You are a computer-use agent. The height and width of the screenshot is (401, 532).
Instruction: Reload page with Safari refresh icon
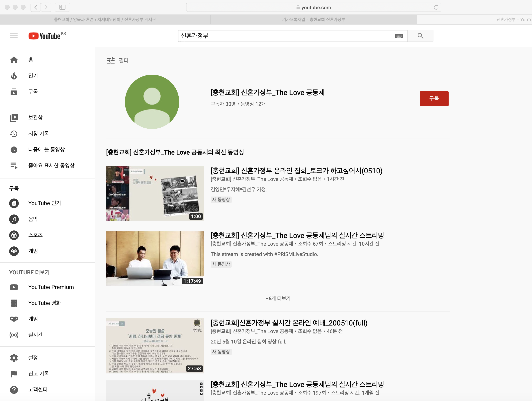pos(436,7)
